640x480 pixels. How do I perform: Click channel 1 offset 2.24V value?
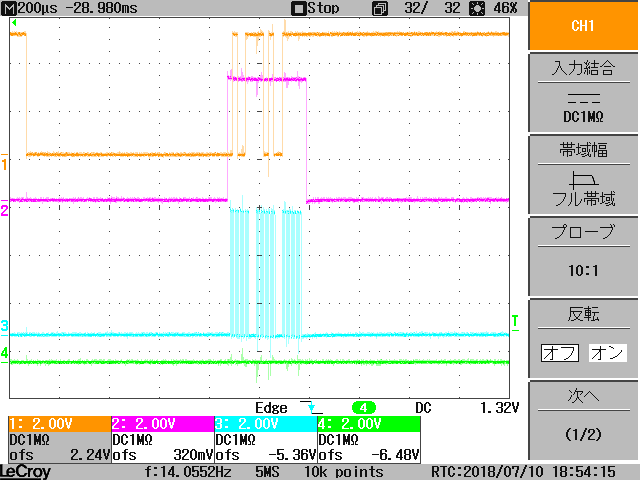90,455
